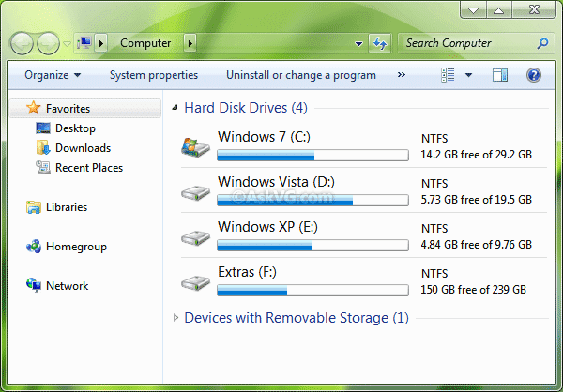The image size is (563, 392).
Task: Maximize the Computer window
Action: 499,10
